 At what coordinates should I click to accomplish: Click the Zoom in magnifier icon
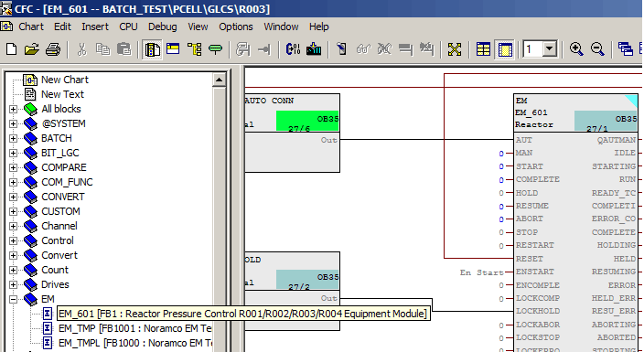576,49
